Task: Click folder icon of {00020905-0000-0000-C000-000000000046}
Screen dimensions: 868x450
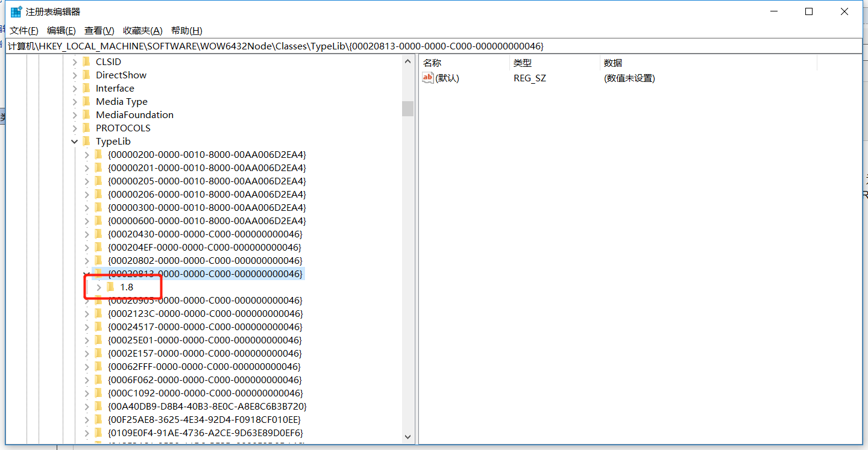Action: tap(98, 300)
